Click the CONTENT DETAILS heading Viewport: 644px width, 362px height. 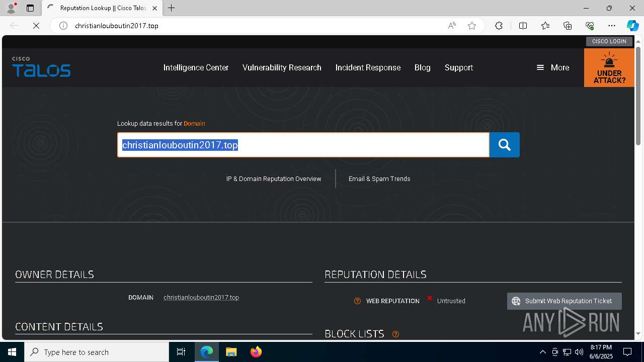click(x=59, y=327)
